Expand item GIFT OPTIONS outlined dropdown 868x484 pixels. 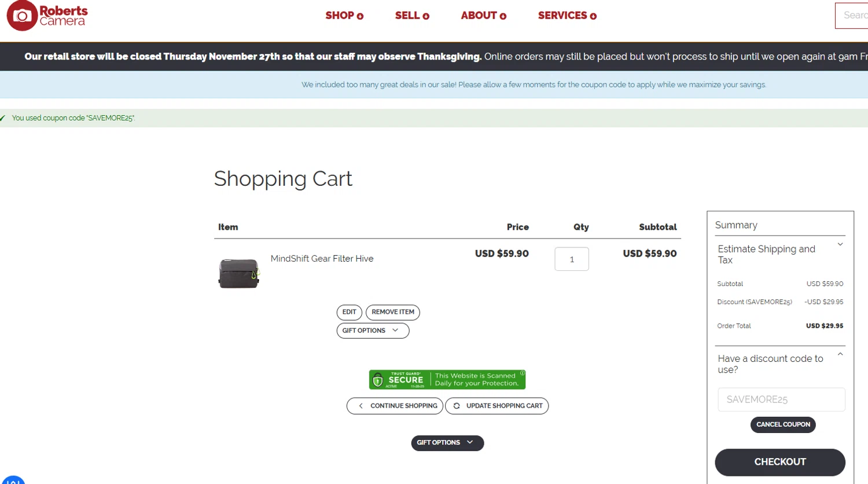tap(373, 331)
